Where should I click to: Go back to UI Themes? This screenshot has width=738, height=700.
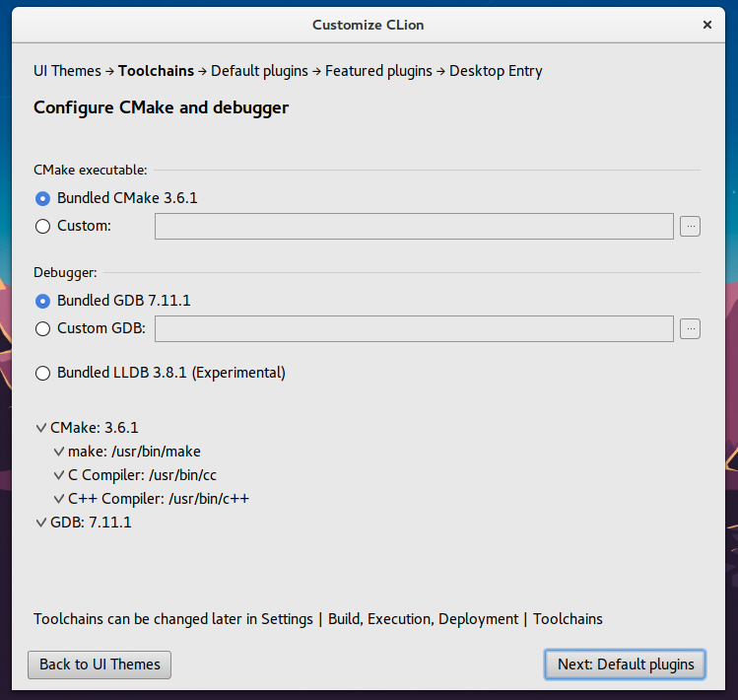pos(100,665)
